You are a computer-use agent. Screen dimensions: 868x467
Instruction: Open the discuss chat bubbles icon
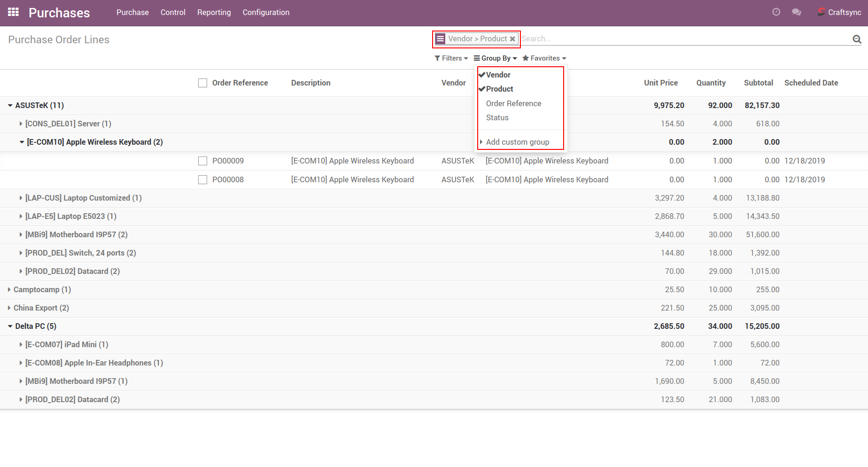point(797,12)
